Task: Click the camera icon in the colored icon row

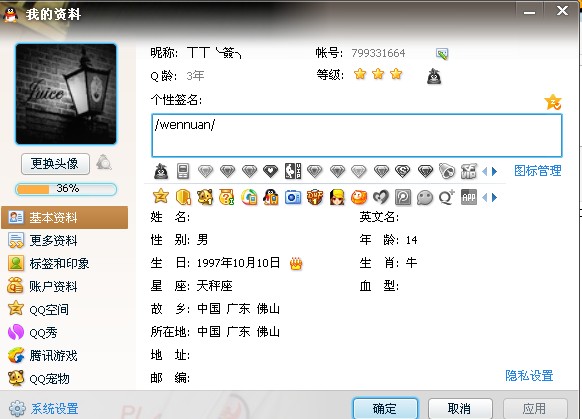Action: [293, 197]
